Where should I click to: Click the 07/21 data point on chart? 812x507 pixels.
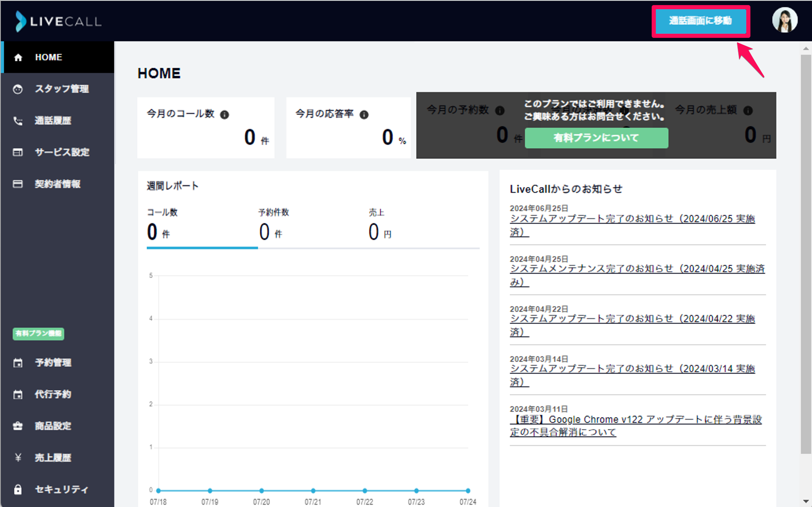point(313,491)
